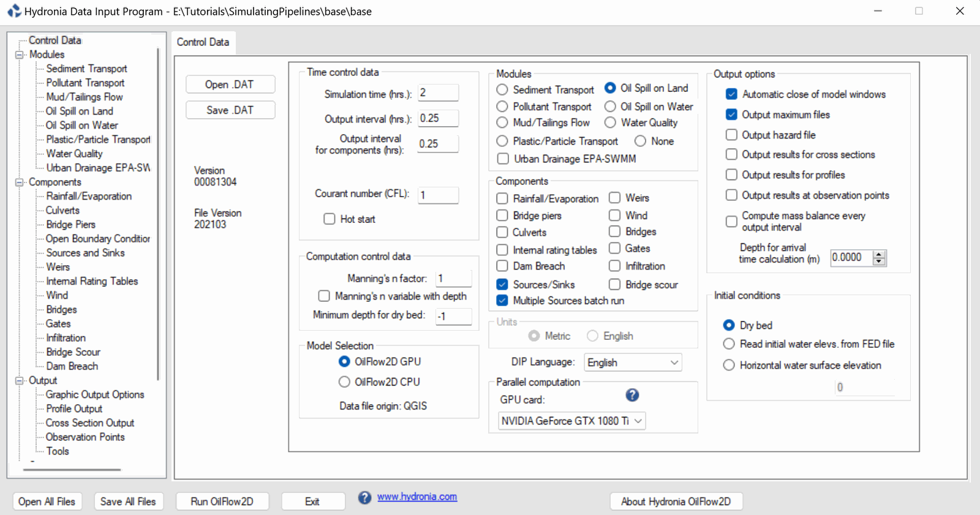Click the tree panel horizontal scrollbar

tap(72, 470)
